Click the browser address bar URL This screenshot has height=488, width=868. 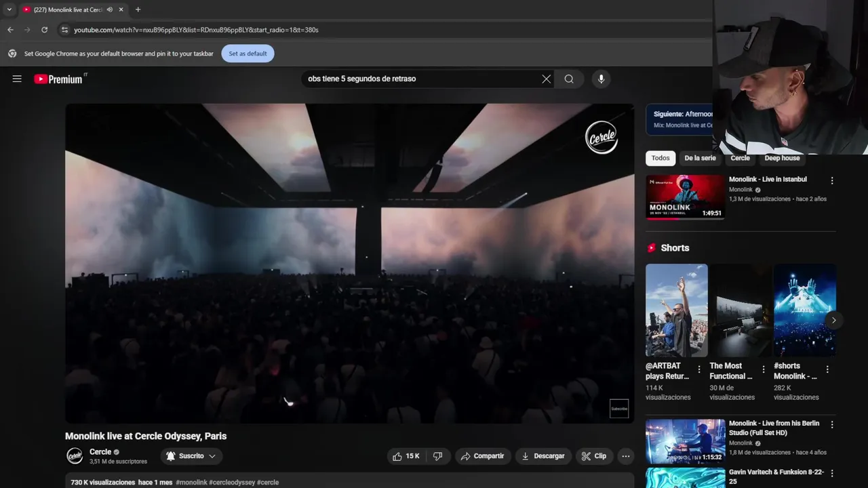196,30
